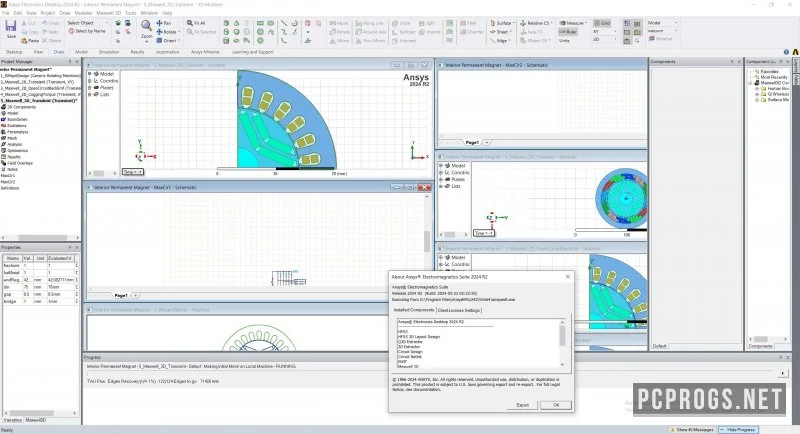Open the 3D mode dropdown

click(x=605, y=39)
